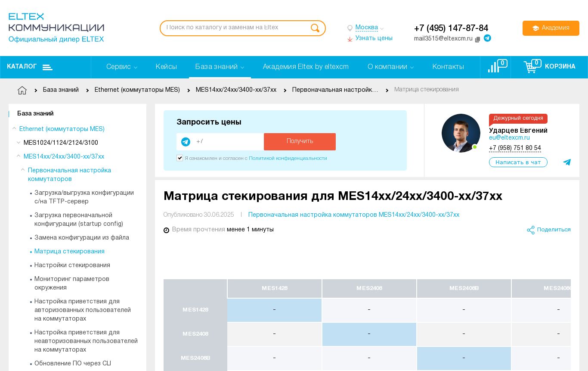
Task: Click the search magnifier icon
Action: click(x=315, y=28)
